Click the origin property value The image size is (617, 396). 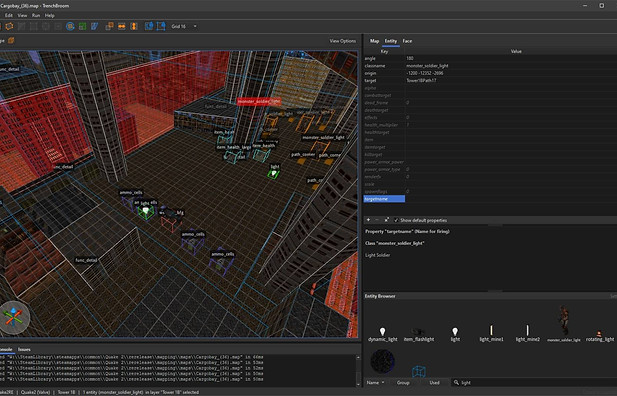coord(425,73)
